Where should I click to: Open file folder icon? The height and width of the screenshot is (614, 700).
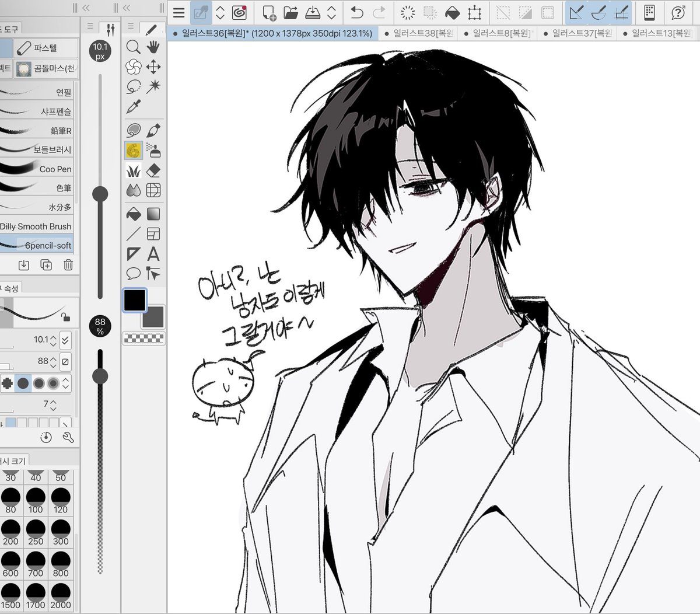click(x=290, y=12)
